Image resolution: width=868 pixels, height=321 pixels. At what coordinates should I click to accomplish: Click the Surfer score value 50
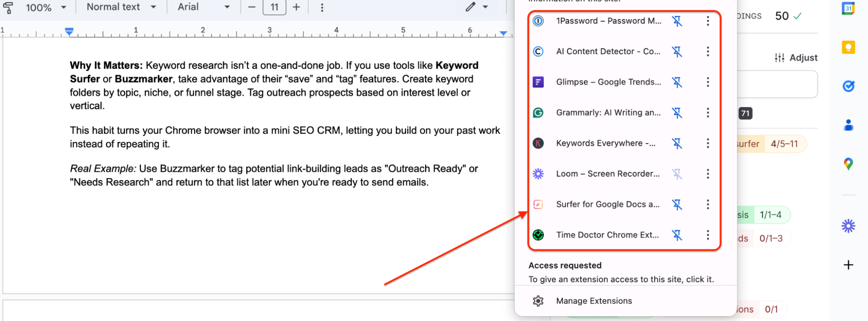click(782, 16)
